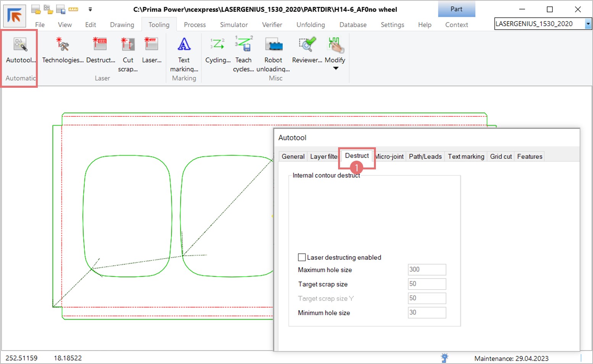Screen dimensions: 593x364
Task: Switch to the Micro-joint tab
Action: (390, 156)
